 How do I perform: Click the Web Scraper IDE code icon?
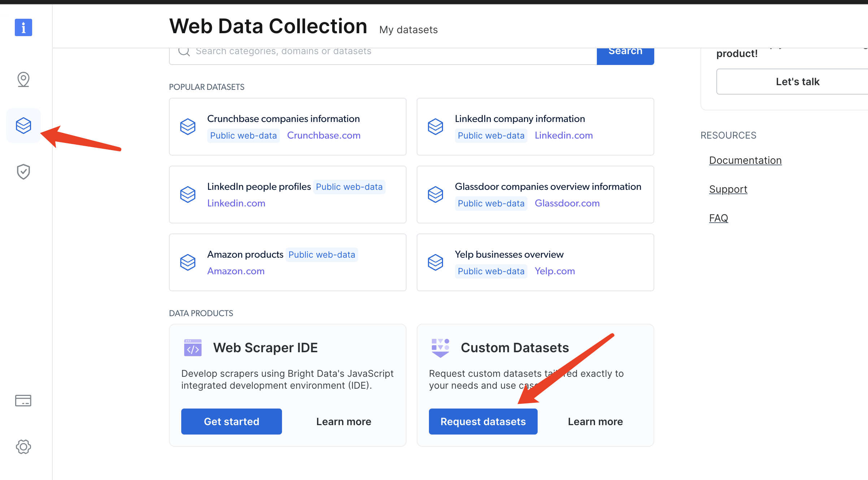pyautogui.click(x=193, y=348)
